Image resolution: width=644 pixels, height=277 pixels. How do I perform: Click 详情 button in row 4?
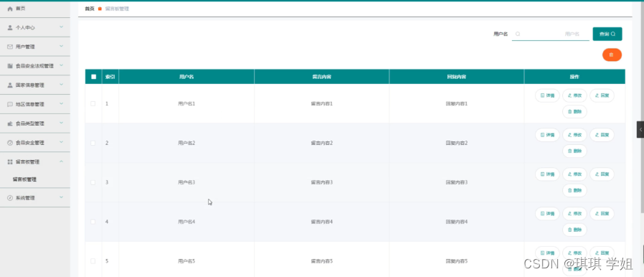(x=547, y=214)
